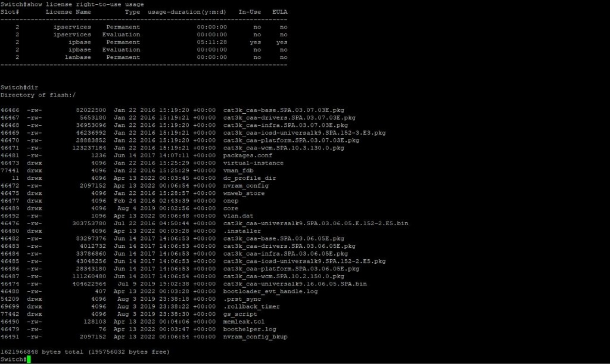Click file name cat3k_caa-drivers.SPA.03.07.03E.pkg
This screenshot has height=364, width=610.
coord(289,117)
